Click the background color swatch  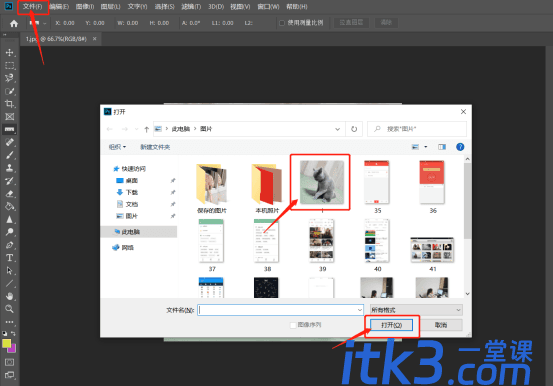(13, 349)
